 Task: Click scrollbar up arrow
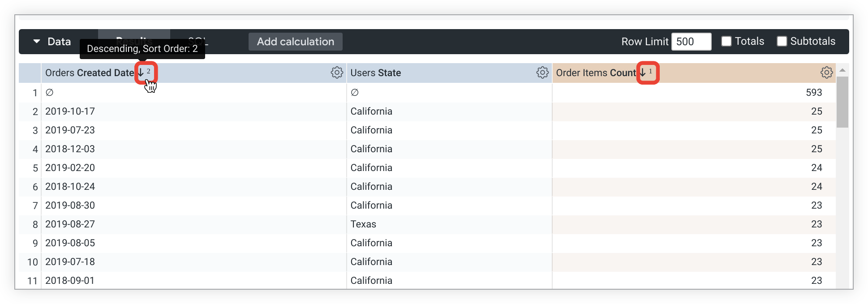click(842, 70)
